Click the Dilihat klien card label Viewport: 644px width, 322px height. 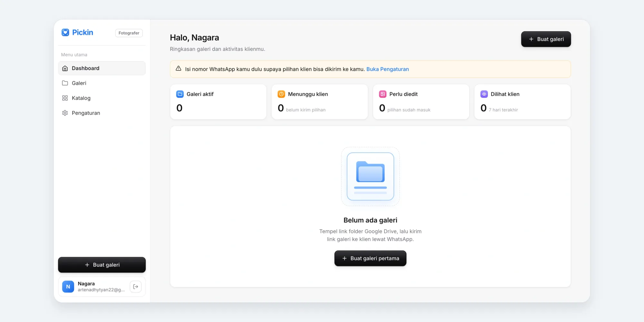(505, 94)
